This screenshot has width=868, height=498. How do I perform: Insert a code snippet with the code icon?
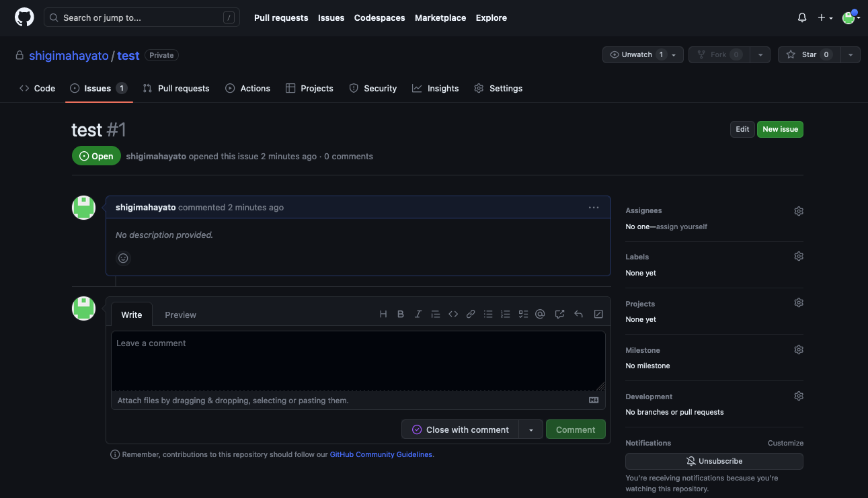pyautogui.click(x=453, y=314)
